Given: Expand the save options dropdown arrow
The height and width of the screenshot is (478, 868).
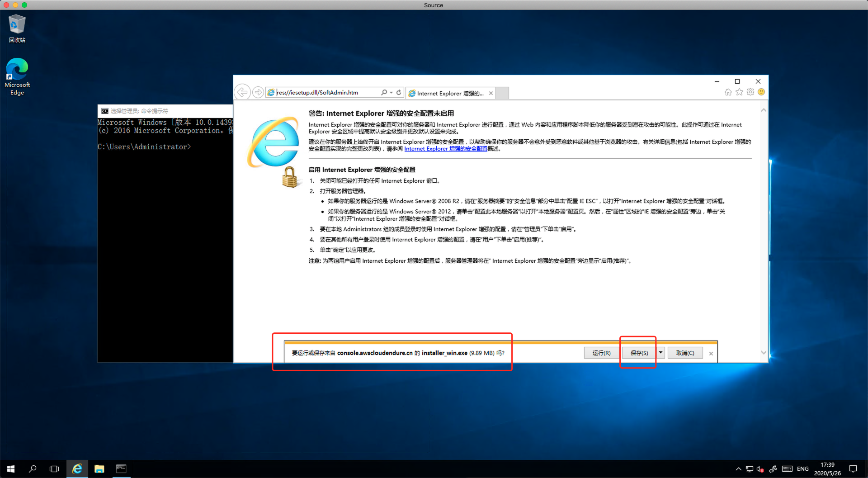Looking at the screenshot, I should coord(660,353).
